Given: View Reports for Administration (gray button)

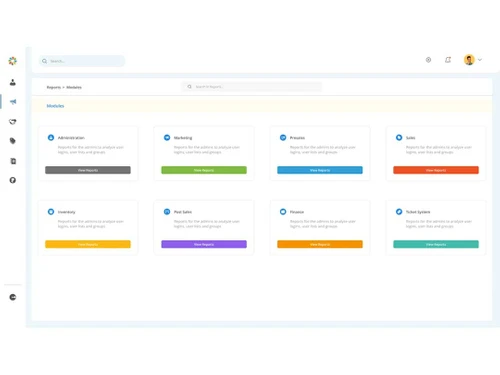Looking at the screenshot, I should pyautogui.click(x=88, y=170).
